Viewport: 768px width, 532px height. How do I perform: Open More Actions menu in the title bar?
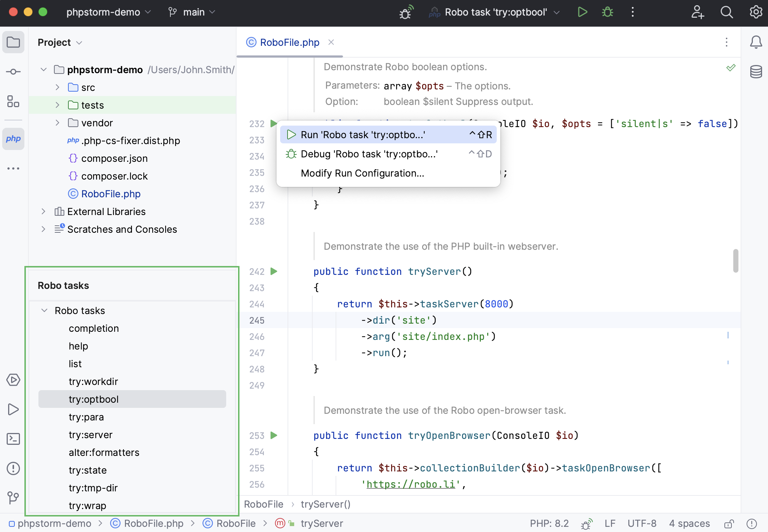point(633,12)
